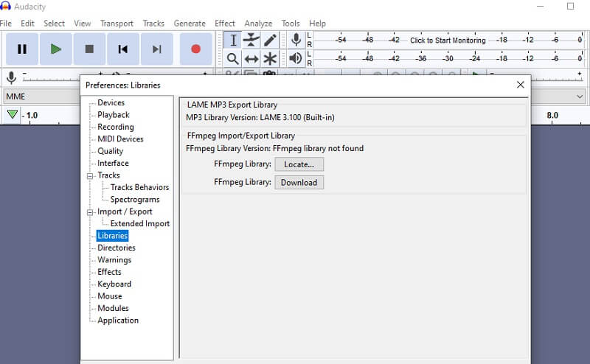Select Effects preferences category
The image size is (590, 364).
pyautogui.click(x=109, y=272)
